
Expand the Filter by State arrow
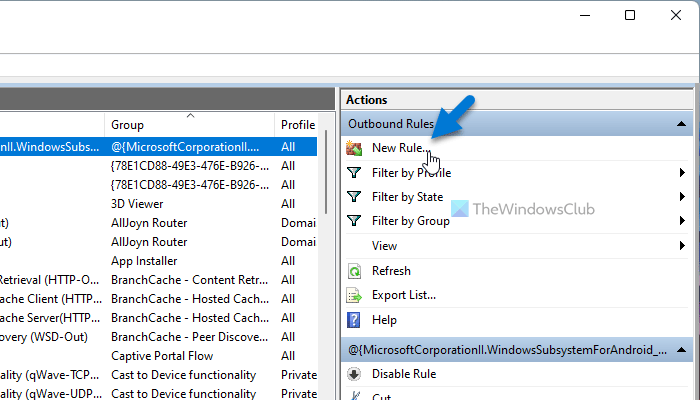[682, 197]
